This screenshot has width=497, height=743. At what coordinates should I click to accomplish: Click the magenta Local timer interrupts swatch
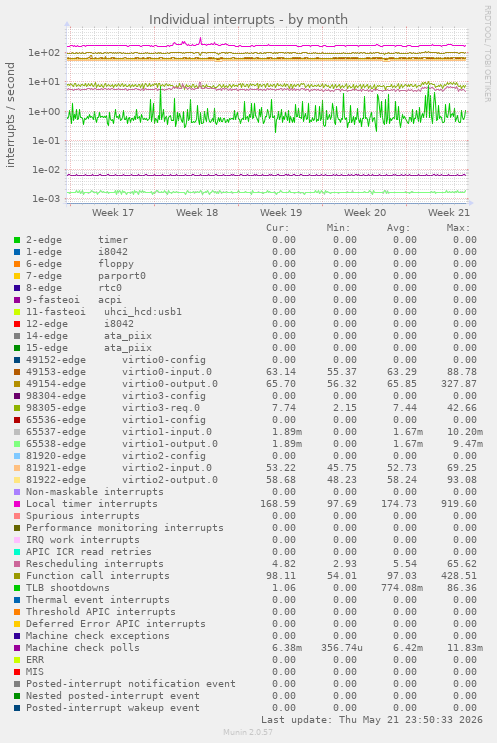(17, 504)
